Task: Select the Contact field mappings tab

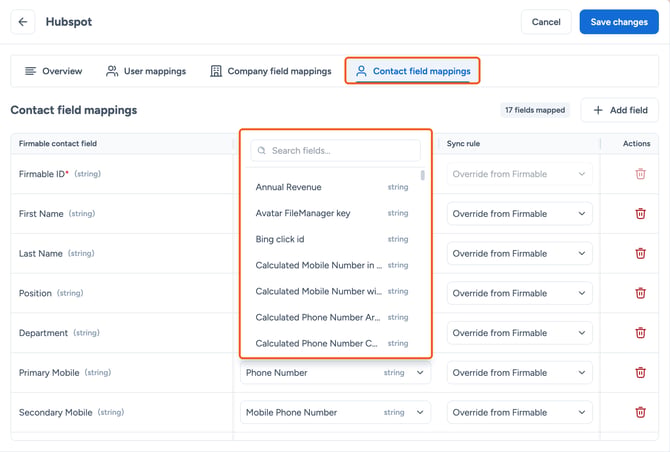Action: pyautogui.click(x=413, y=71)
